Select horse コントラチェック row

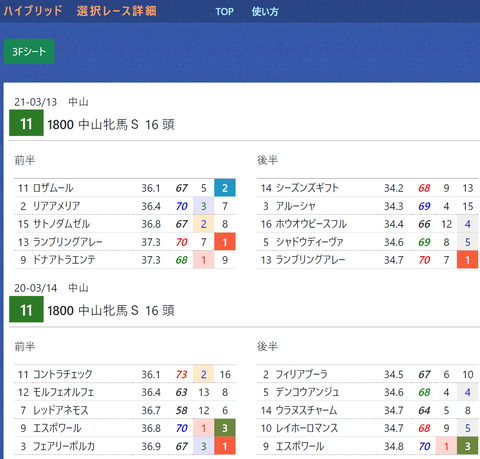125,374
